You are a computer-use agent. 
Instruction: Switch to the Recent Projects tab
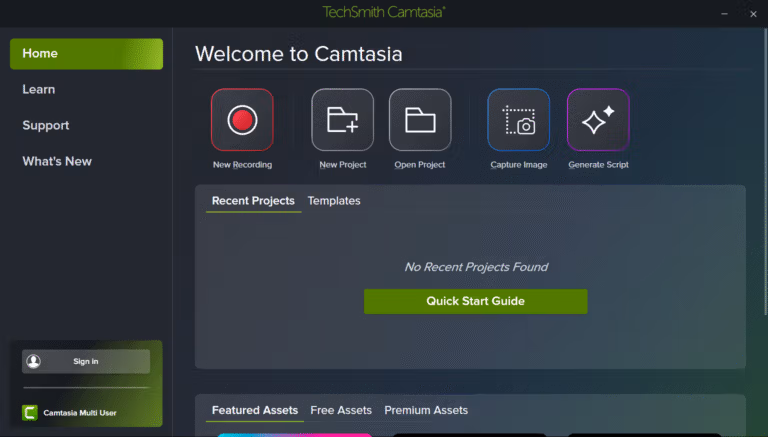(253, 201)
